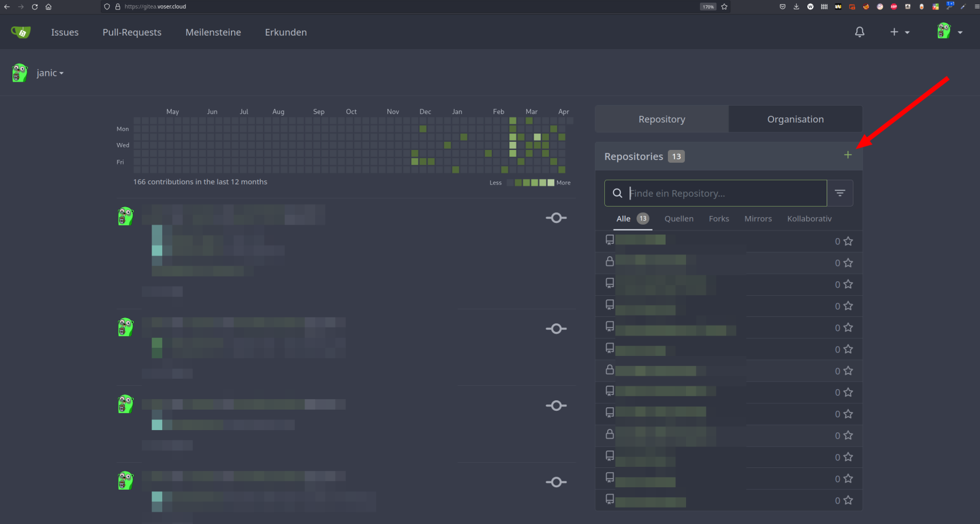Select the Forks filter tab
The height and width of the screenshot is (524, 980).
coord(719,219)
